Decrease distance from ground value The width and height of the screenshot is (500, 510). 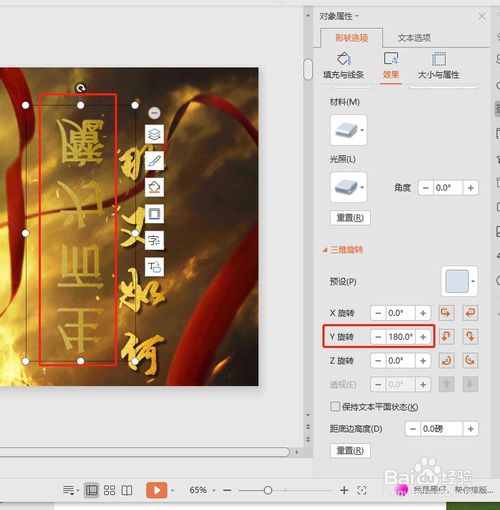click(x=413, y=429)
